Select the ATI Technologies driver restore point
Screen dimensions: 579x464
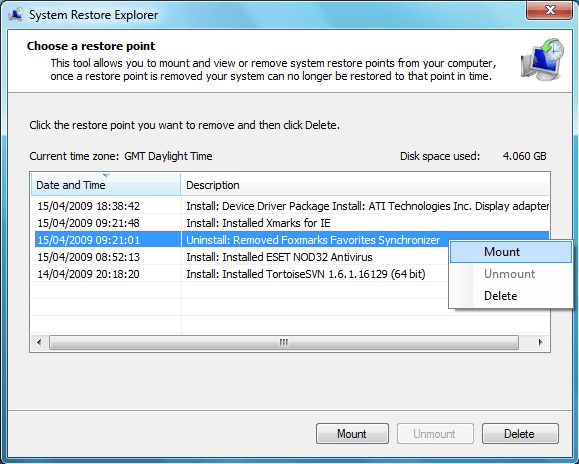[x=291, y=206]
